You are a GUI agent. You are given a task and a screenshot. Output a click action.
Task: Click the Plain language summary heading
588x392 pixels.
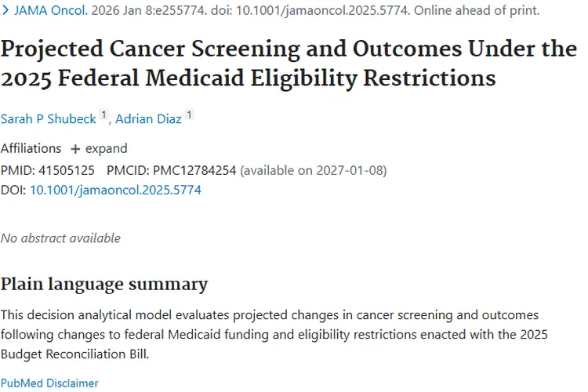tap(104, 284)
